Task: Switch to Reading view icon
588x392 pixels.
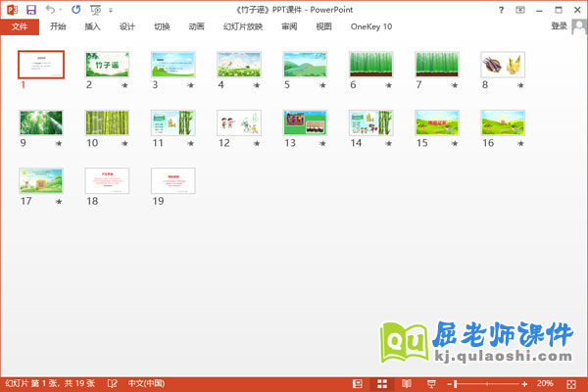Action: coord(407,383)
